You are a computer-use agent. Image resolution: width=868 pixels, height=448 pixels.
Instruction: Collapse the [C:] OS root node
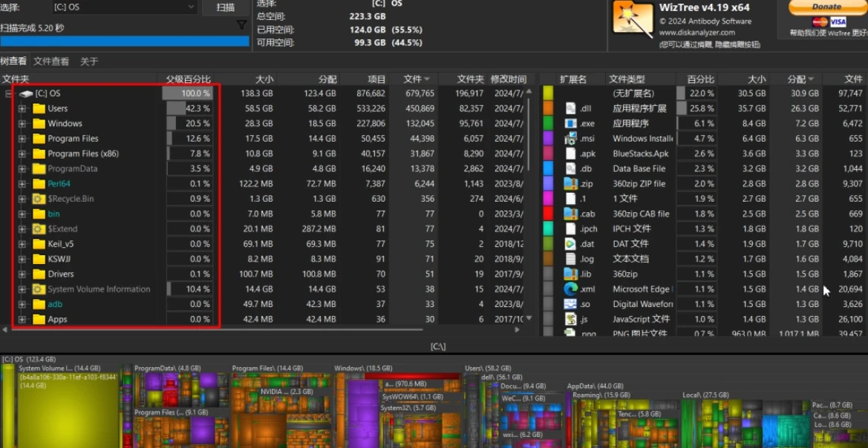[9, 94]
